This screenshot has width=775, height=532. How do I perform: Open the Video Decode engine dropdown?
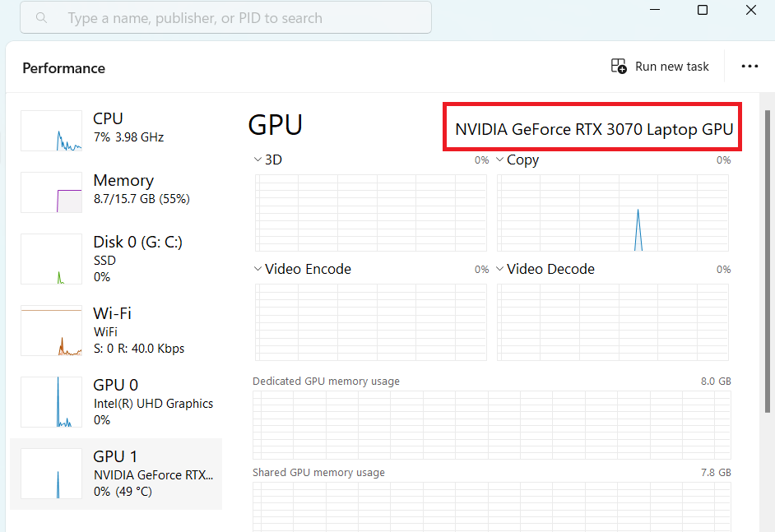[499, 269]
